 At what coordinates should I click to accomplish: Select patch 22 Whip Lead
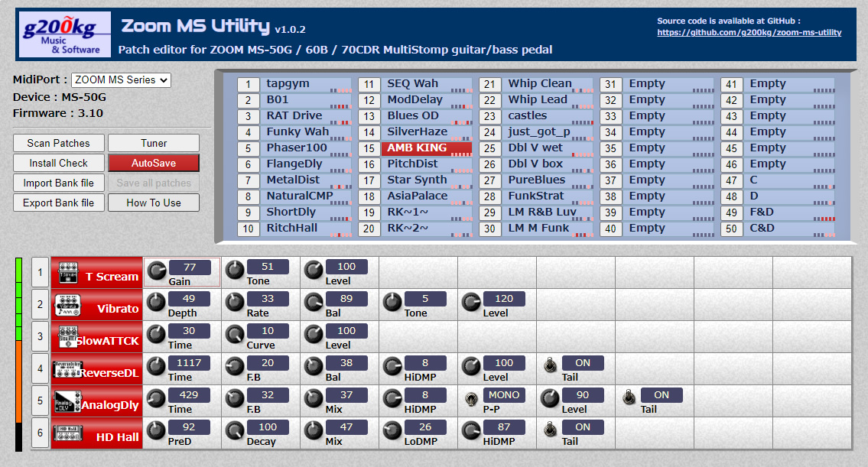click(x=548, y=100)
